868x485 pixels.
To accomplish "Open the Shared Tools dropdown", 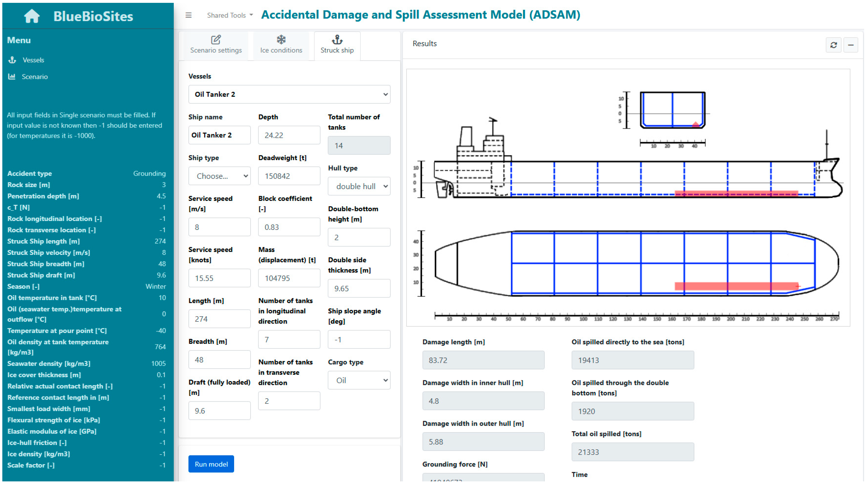I will coord(230,15).
